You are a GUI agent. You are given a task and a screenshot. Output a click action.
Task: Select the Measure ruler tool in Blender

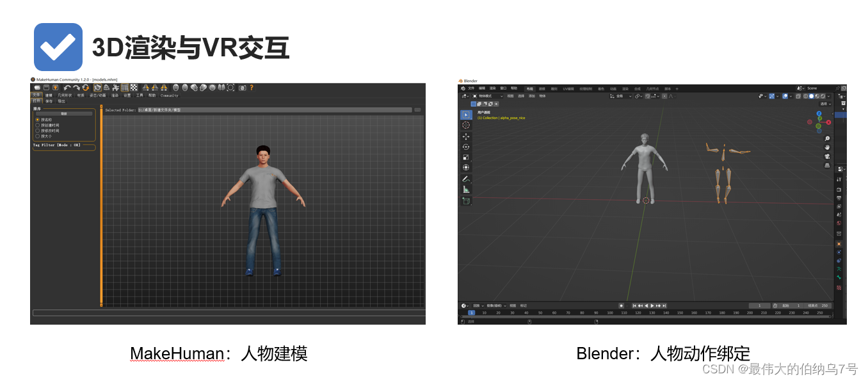(x=465, y=190)
